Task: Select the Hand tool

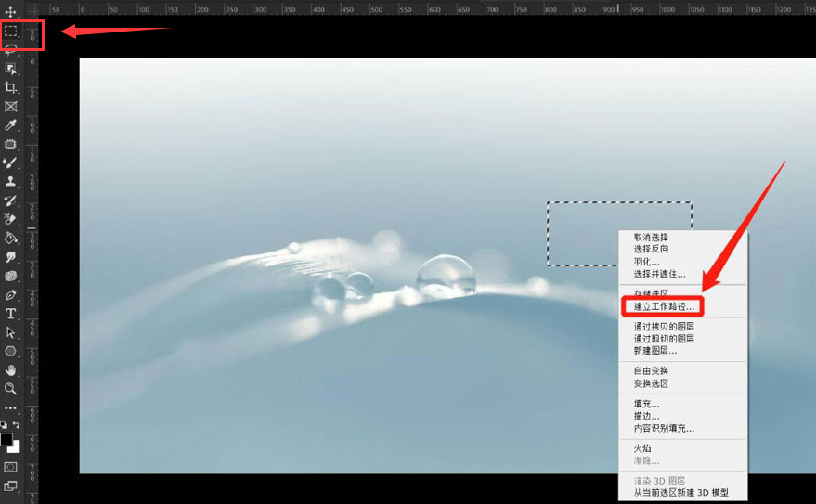Action: [10, 369]
